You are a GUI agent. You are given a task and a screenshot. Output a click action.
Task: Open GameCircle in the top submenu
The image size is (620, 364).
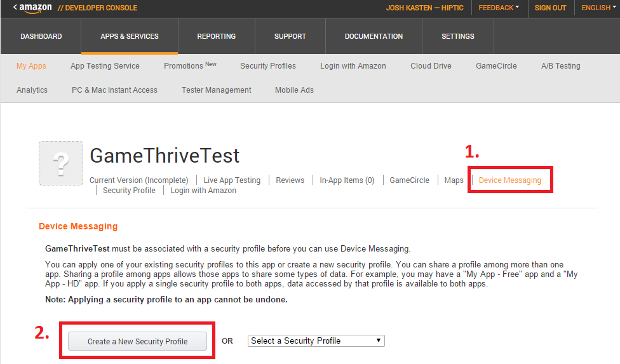click(496, 66)
